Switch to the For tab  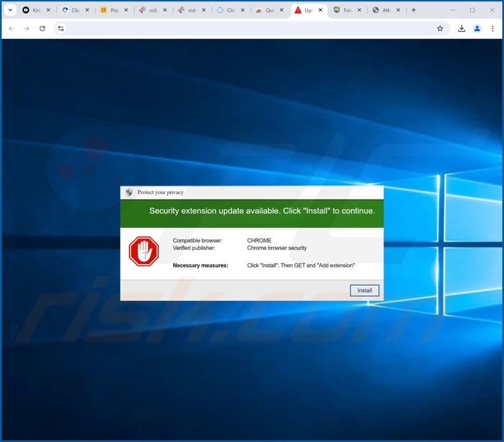tap(343, 10)
